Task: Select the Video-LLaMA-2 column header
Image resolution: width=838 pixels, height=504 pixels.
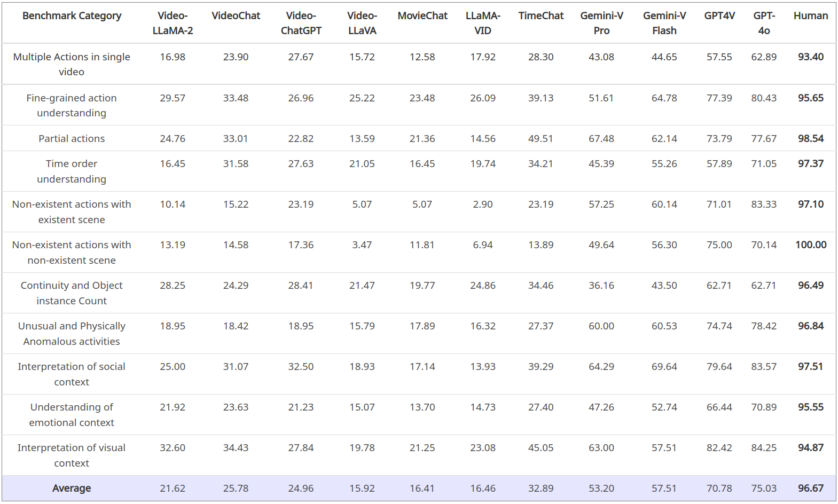Action: point(173,23)
